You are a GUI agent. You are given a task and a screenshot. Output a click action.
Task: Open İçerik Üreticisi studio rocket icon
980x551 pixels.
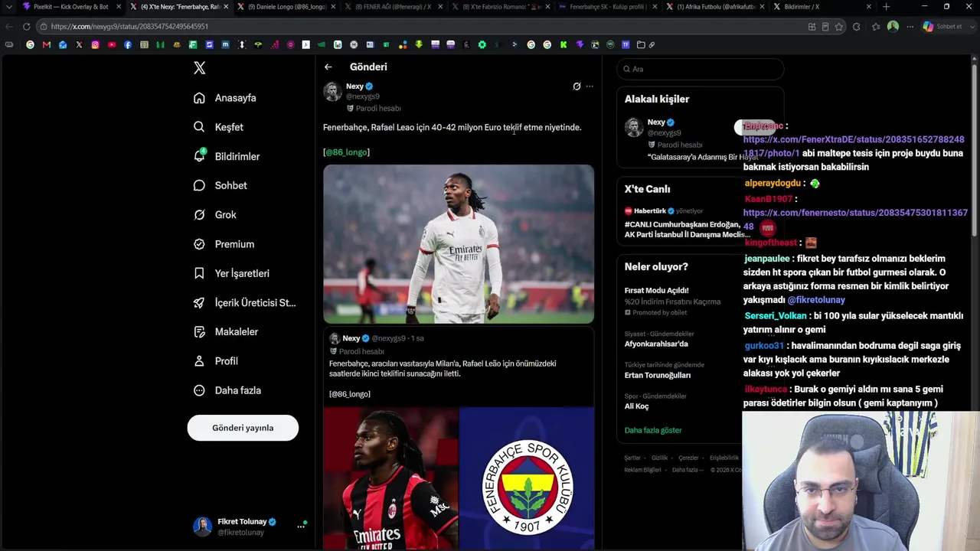199,302
